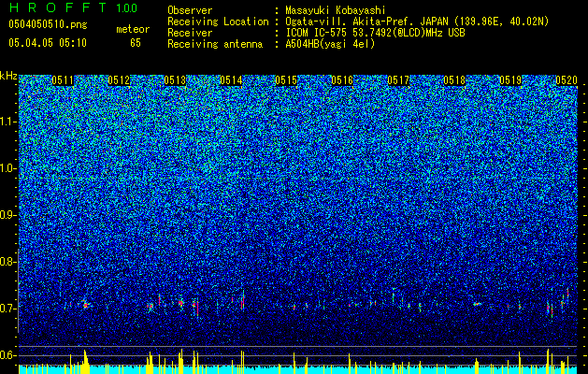Click the 0515 time marker
Image resolution: width=588 pixels, height=374 pixels.
(286, 80)
